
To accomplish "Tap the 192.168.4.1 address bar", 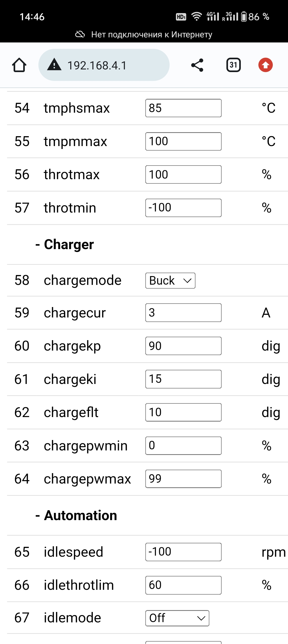I will [104, 65].
